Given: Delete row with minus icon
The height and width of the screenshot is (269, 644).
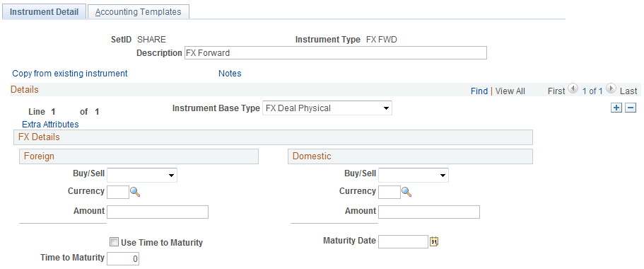Looking at the screenshot, I should tap(631, 108).
